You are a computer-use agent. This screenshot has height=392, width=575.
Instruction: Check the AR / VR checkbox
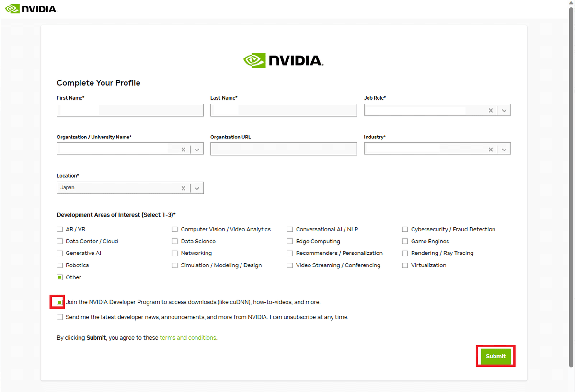60,230
